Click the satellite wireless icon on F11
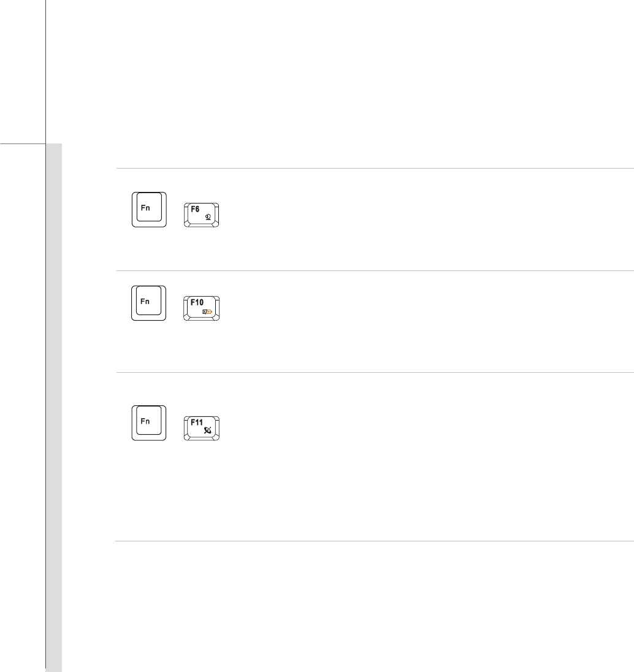The height and width of the screenshot is (672, 634). click(x=208, y=430)
